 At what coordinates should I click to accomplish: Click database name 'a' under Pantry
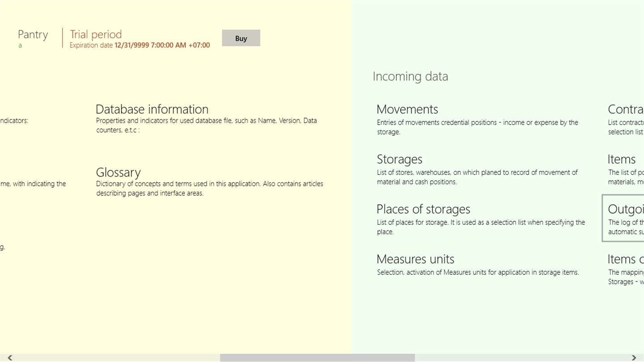[x=20, y=46]
